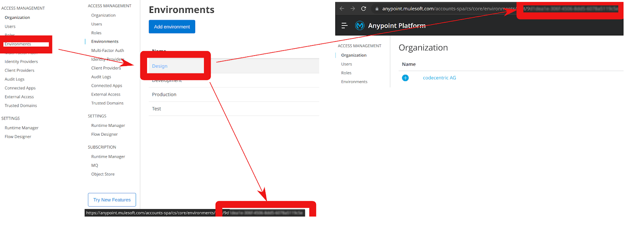Open the codecentric AG organization link
Viewport: 644px width, 238px height.
point(440,78)
